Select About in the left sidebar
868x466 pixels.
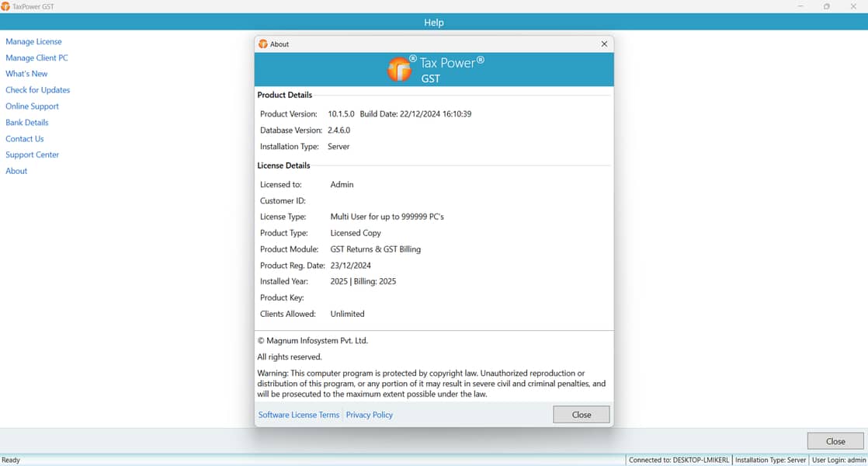16,171
